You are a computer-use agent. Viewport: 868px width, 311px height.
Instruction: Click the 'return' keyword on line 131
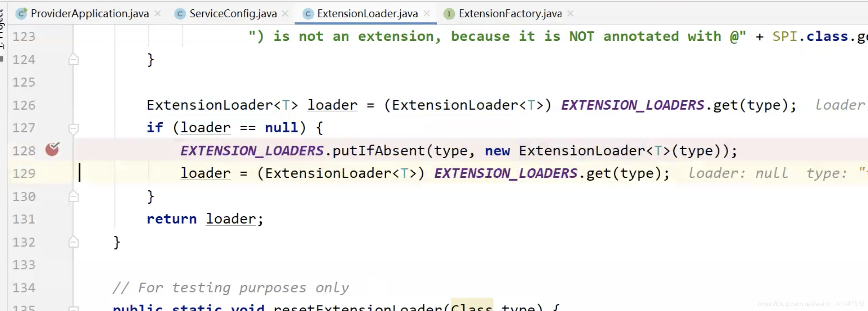coord(172,219)
